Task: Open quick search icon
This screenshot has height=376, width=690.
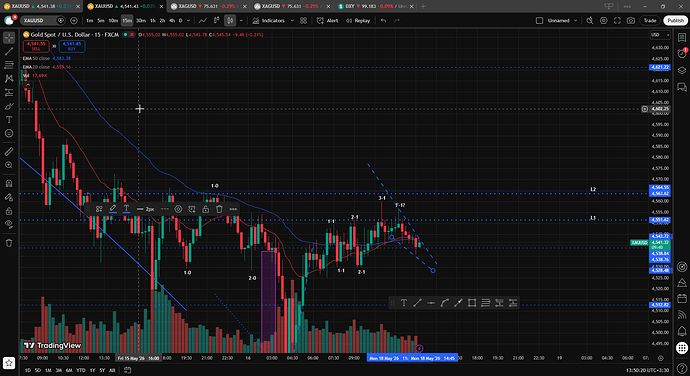Action: pyautogui.click(x=590, y=21)
